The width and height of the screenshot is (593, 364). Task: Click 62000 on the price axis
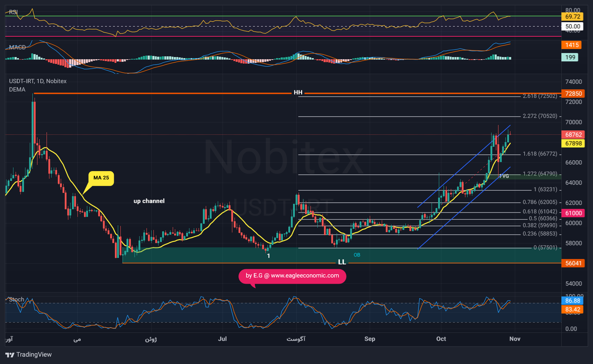pyautogui.click(x=573, y=203)
